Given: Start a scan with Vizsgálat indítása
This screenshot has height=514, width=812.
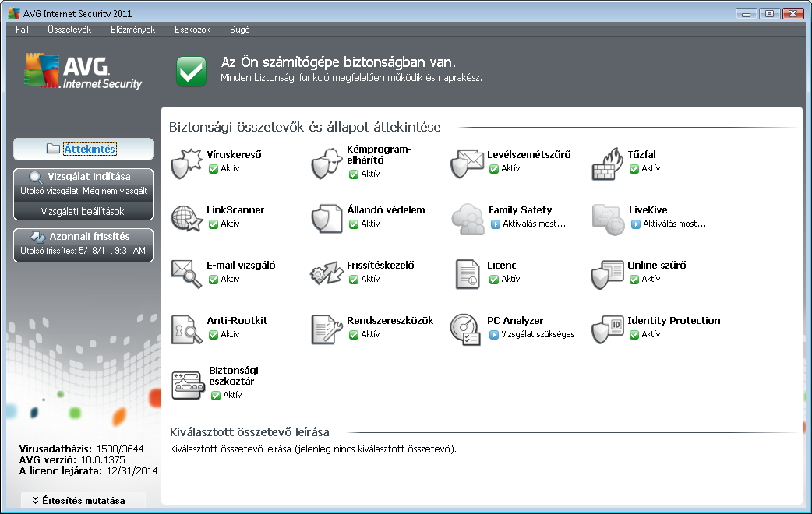Looking at the screenshot, I should click(83, 184).
